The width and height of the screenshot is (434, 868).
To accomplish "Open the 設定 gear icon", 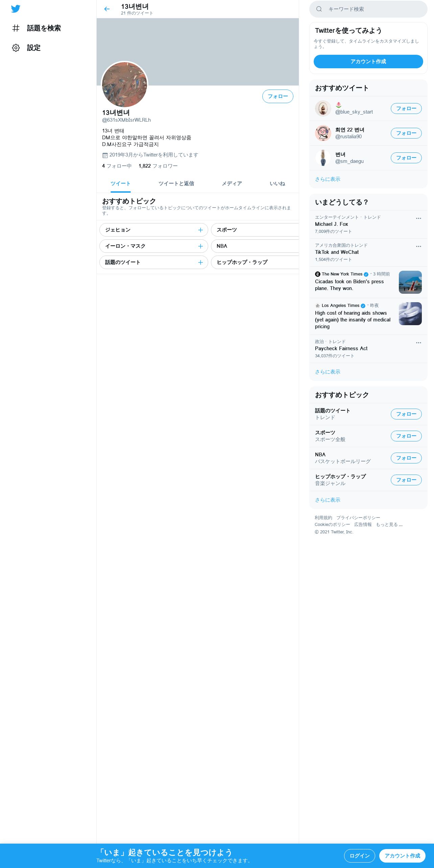I will (16, 48).
